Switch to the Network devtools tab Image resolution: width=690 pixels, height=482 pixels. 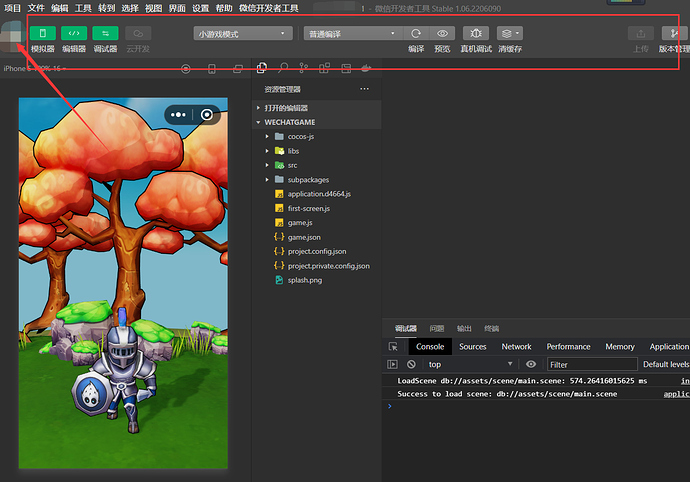[517, 346]
